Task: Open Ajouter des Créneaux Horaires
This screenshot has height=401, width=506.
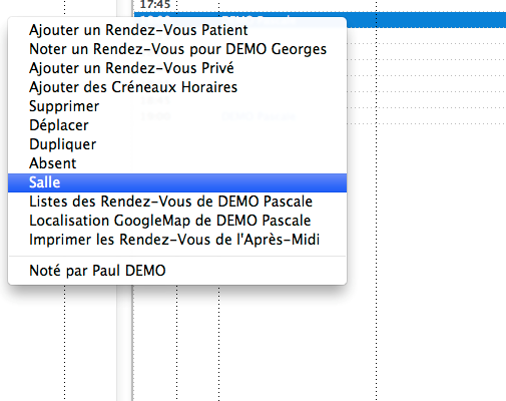Action: pyautogui.click(x=177, y=87)
